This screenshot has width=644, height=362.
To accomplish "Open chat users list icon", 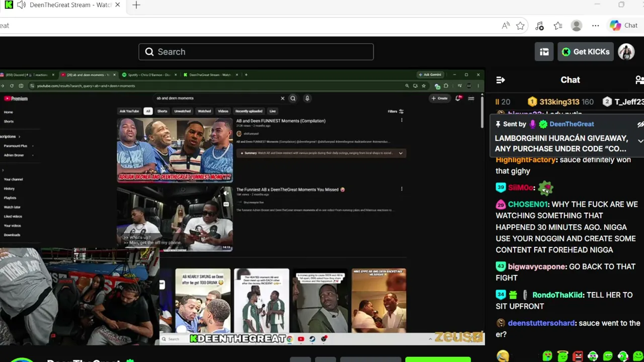I will point(639,80).
